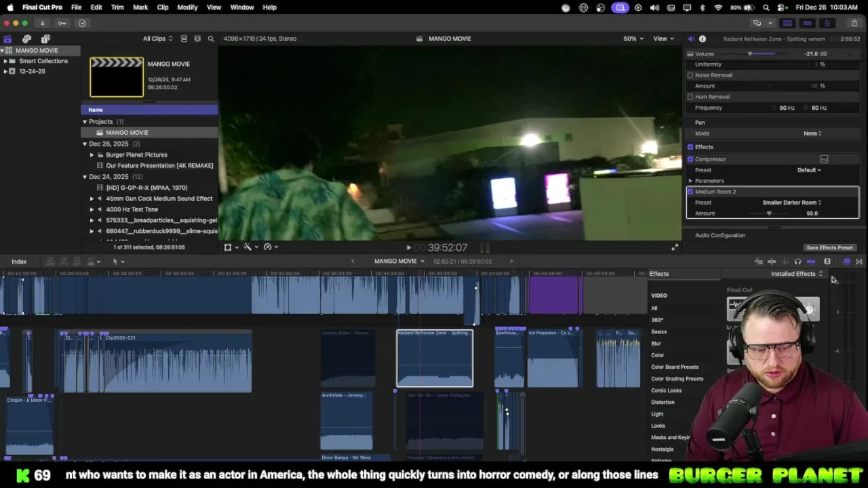
Task: Open the Compressor Default preset dropdown
Action: [809, 170]
